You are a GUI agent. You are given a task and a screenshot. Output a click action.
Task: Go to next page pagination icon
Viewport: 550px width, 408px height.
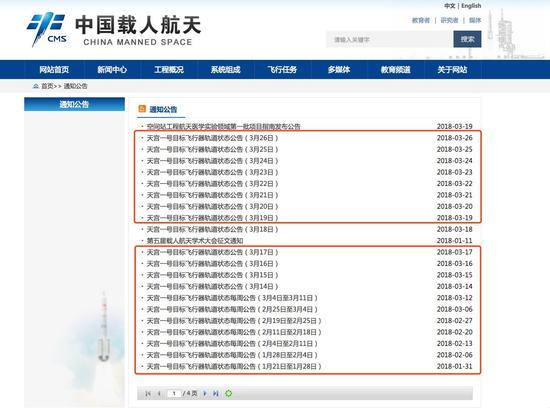[x=205, y=394]
